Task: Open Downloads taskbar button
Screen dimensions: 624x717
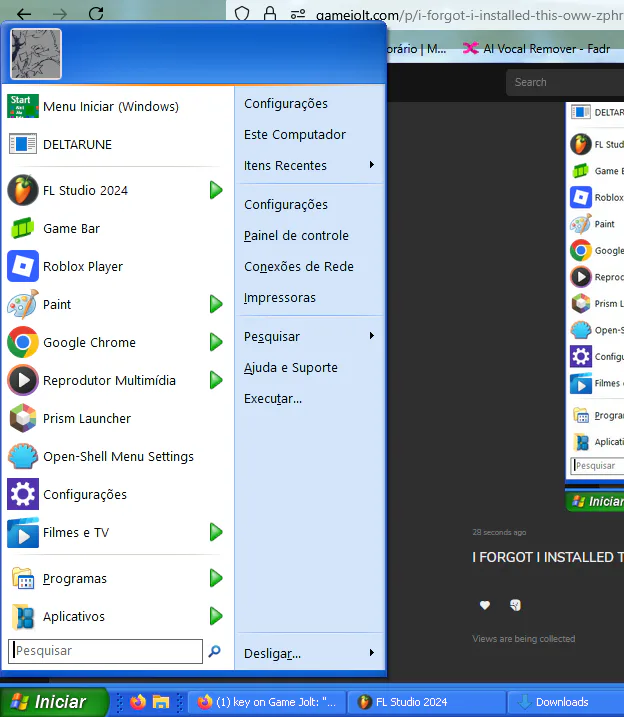Action: point(566,702)
